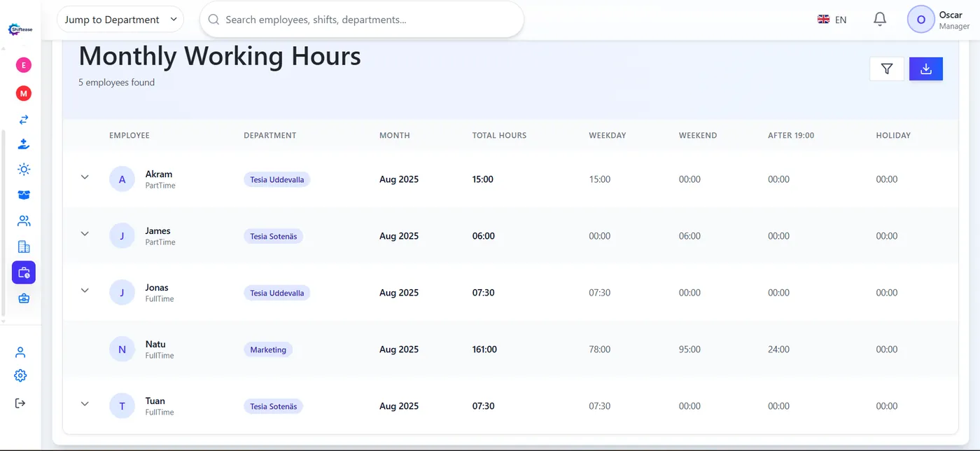This screenshot has width=980, height=451.
Task: Click Akram's total hours 15:00
Action: pos(483,179)
